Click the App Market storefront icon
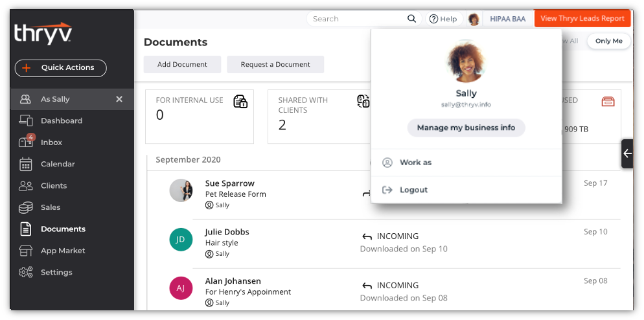The width and height of the screenshot is (644, 320). pyautogui.click(x=25, y=251)
